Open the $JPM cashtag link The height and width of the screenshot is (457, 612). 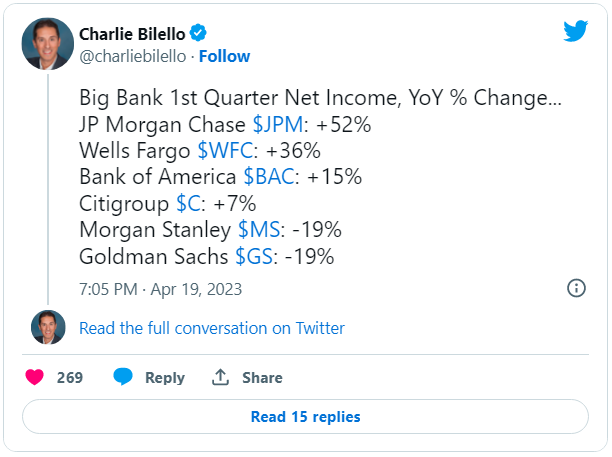click(x=278, y=124)
